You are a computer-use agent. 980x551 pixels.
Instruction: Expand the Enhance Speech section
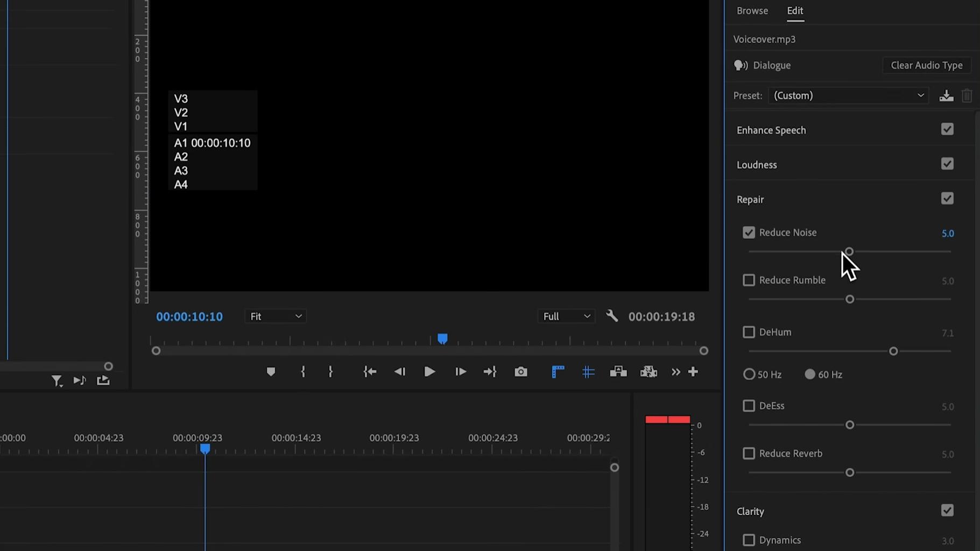point(771,130)
